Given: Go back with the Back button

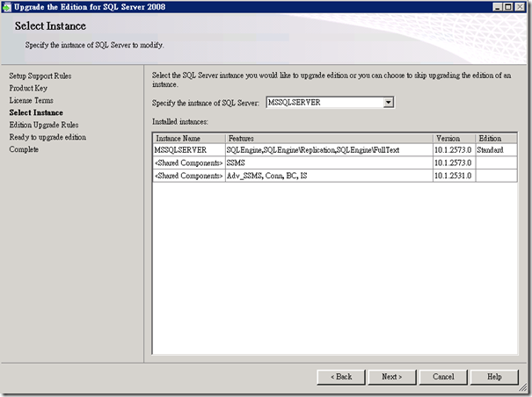Looking at the screenshot, I should point(341,377).
